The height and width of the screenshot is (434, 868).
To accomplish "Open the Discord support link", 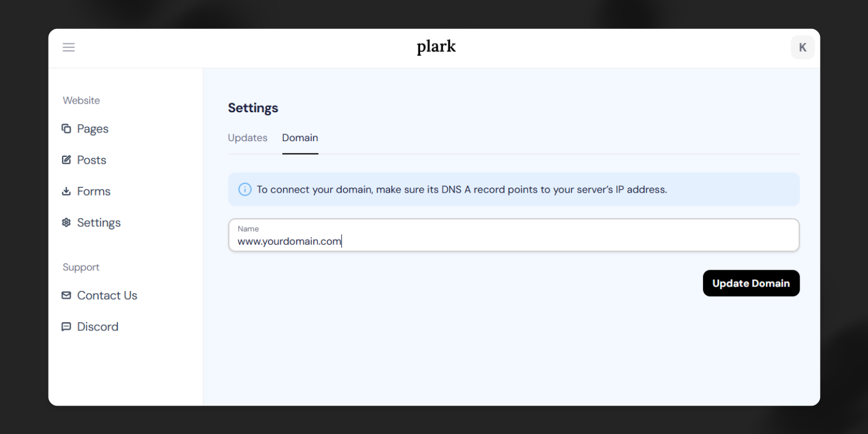I will [x=98, y=326].
